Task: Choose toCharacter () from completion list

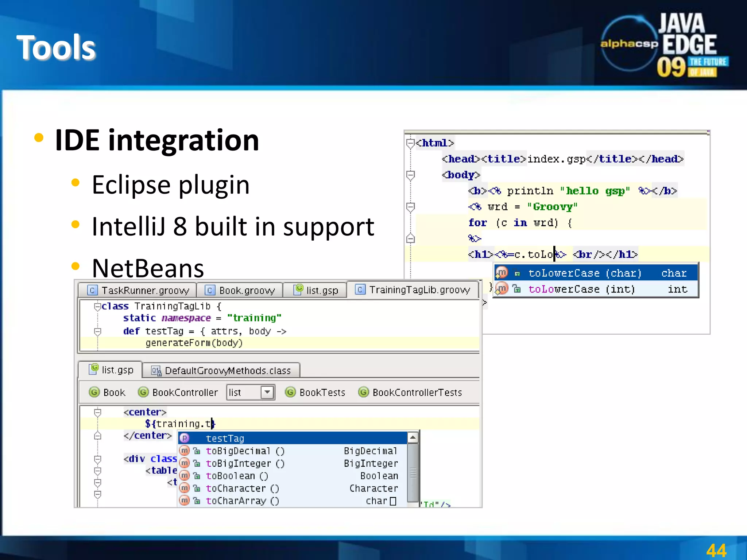Action: (293, 488)
